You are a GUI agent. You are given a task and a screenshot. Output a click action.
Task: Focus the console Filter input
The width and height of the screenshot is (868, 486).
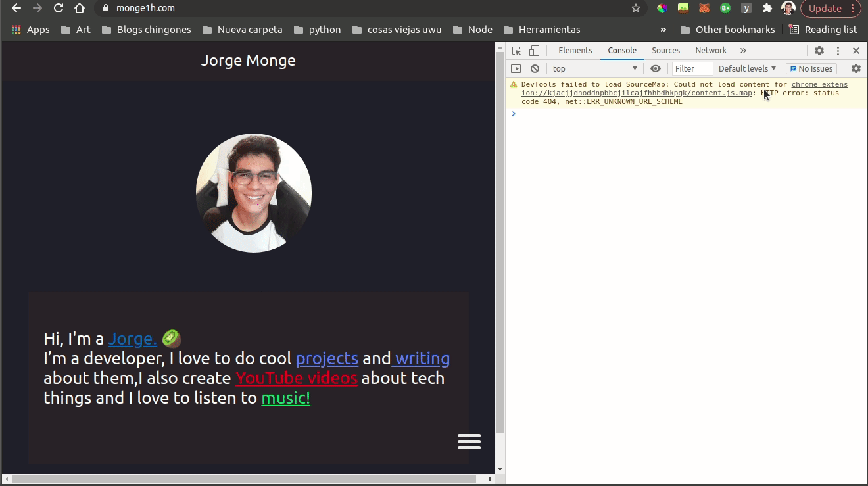tap(692, 68)
